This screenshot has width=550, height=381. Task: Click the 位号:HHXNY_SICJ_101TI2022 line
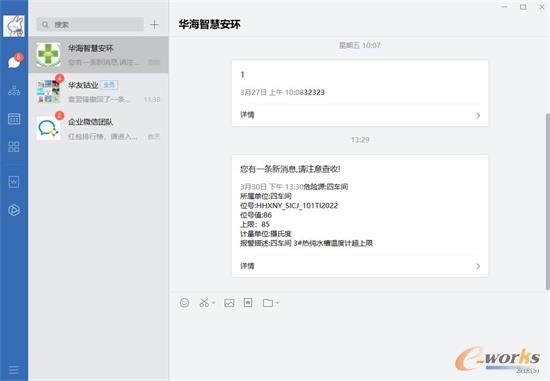click(289, 206)
